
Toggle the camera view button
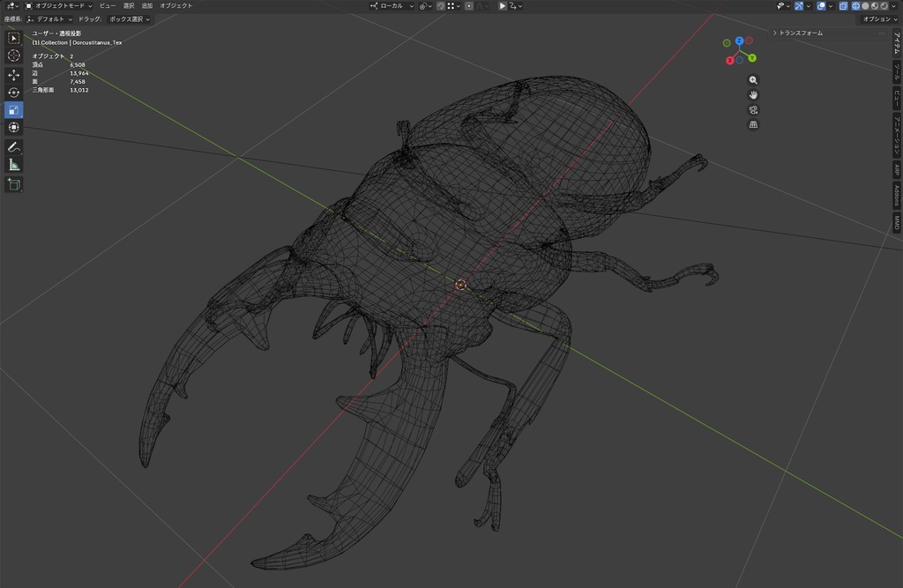pyautogui.click(x=753, y=110)
